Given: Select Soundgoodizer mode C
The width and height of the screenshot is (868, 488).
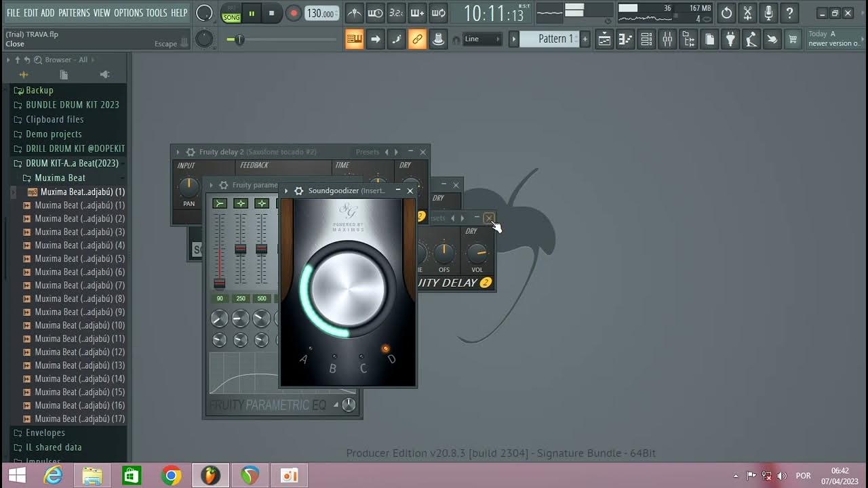Looking at the screenshot, I should [x=363, y=368].
